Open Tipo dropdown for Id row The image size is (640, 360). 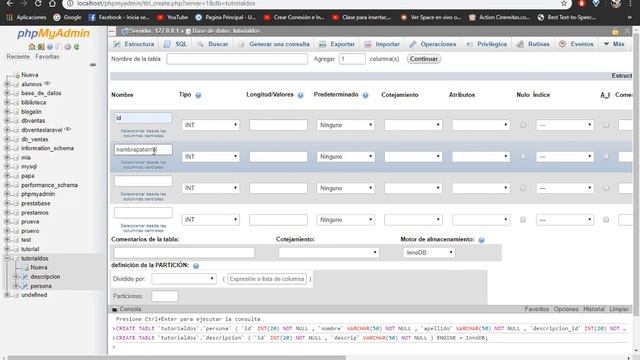pyautogui.click(x=211, y=125)
